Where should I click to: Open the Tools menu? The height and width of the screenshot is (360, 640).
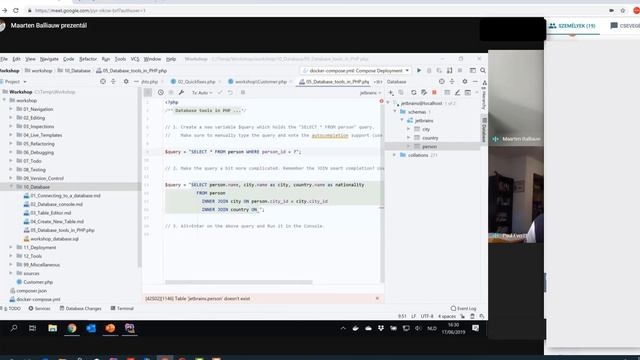click(120, 59)
